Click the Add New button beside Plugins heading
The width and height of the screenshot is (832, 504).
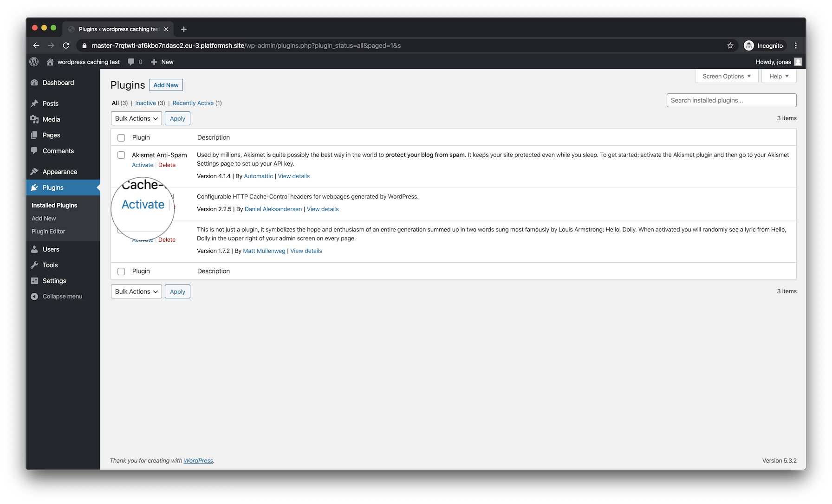click(x=166, y=85)
